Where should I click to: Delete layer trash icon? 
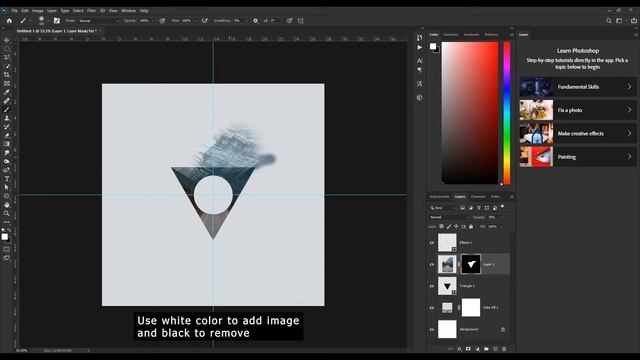[504, 349]
